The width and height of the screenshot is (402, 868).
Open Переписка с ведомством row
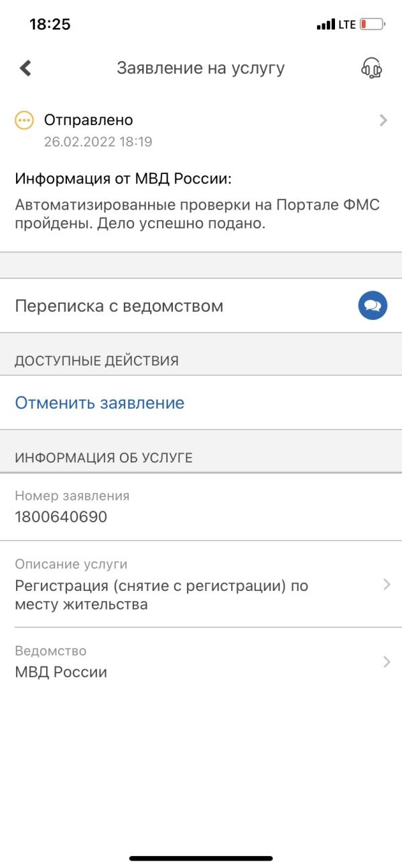[201, 306]
